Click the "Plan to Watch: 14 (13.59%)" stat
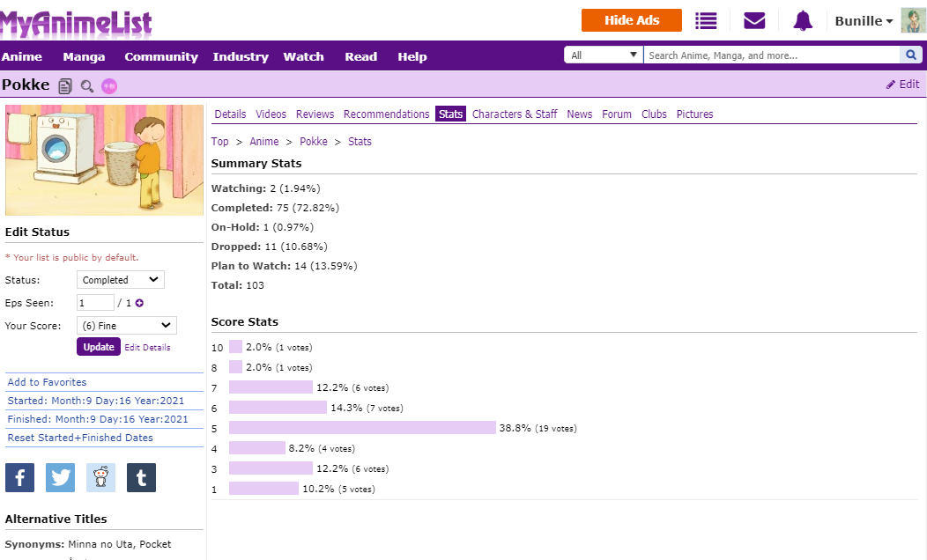Image resolution: width=927 pixels, height=560 pixels. pos(285,266)
